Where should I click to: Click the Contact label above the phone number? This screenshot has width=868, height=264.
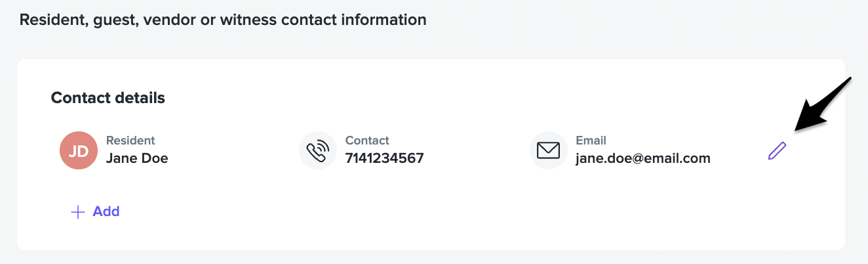(x=367, y=141)
